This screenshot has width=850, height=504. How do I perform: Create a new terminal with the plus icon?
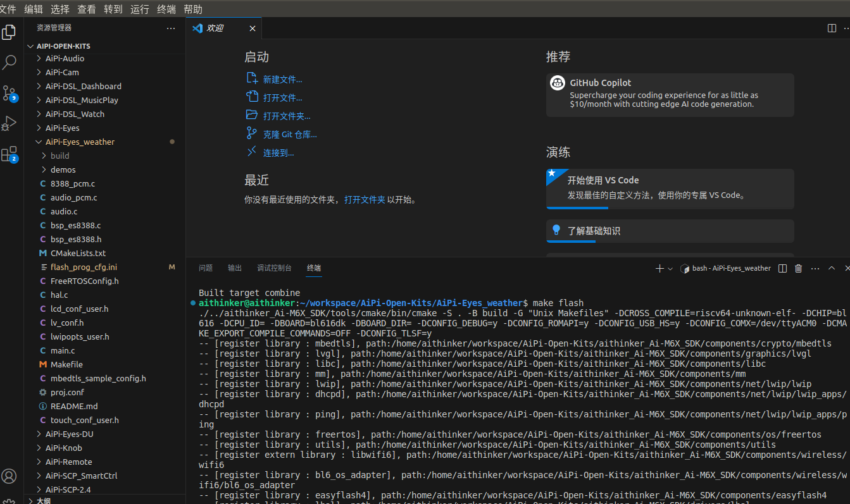(659, 268)
